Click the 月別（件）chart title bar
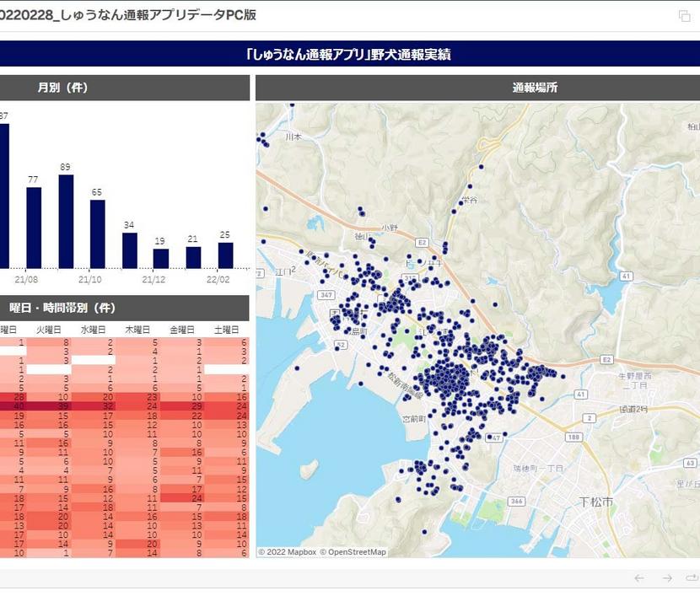 (63, 88)
